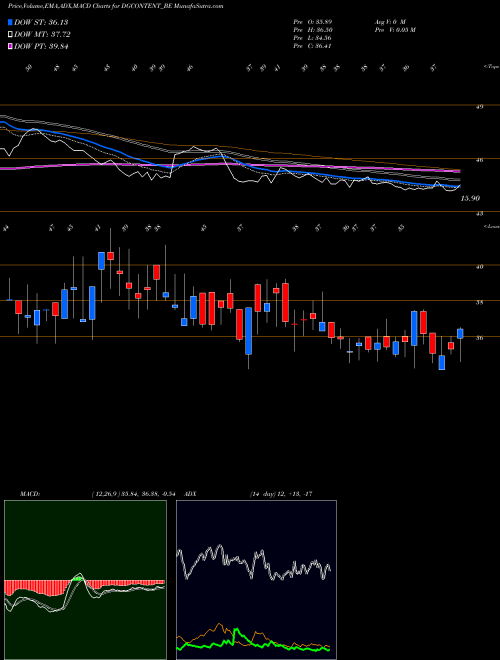Click the 40 axis label on the candlestick chart

click(x=480, y=266)
